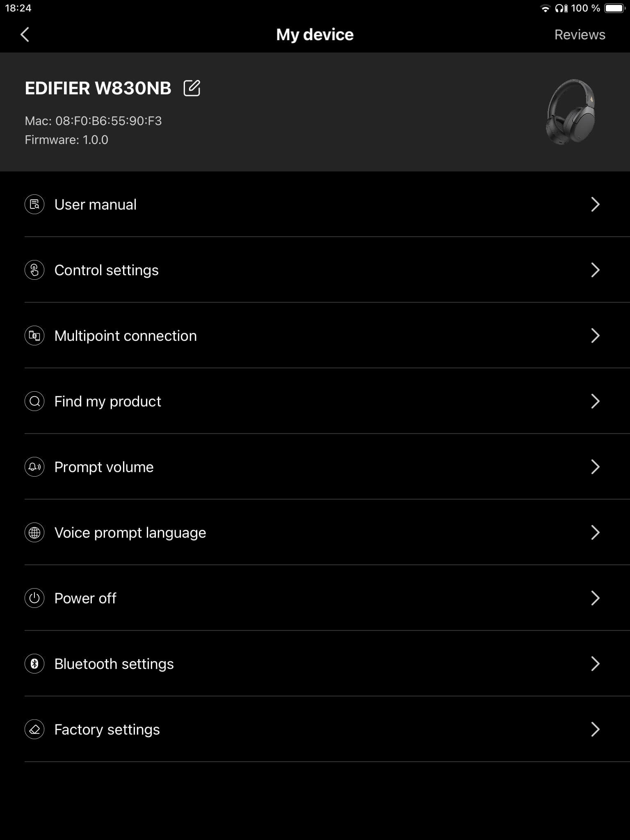630x840 pixels.
Task: Open the Multipoint connection menu item
Action: coord(126,336)
